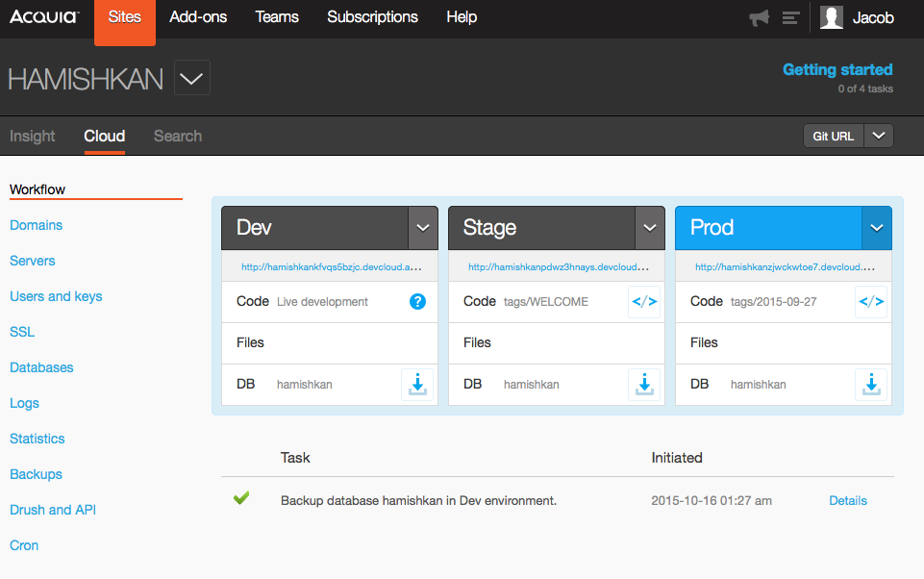924x579 pixels.
Task: Click the "tags/2015-09-27" code label
Action: pyautogui.click(x=774, y=302)
